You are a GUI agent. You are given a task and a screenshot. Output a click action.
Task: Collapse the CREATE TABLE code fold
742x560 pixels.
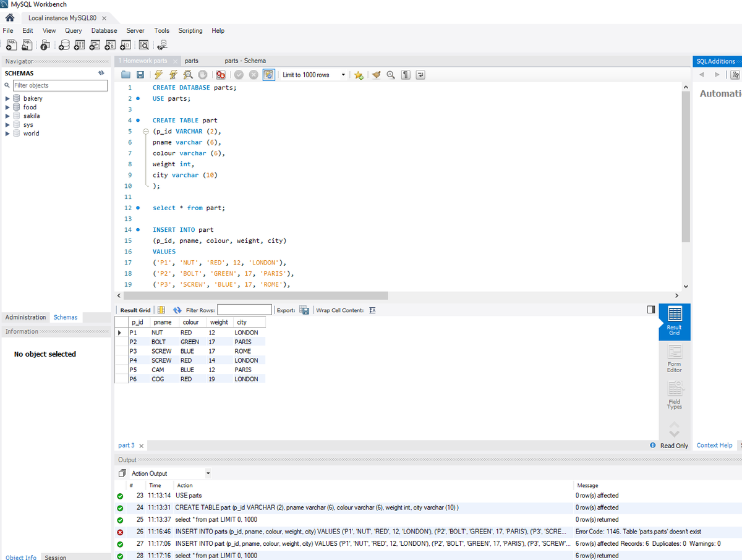coord(146,132)
